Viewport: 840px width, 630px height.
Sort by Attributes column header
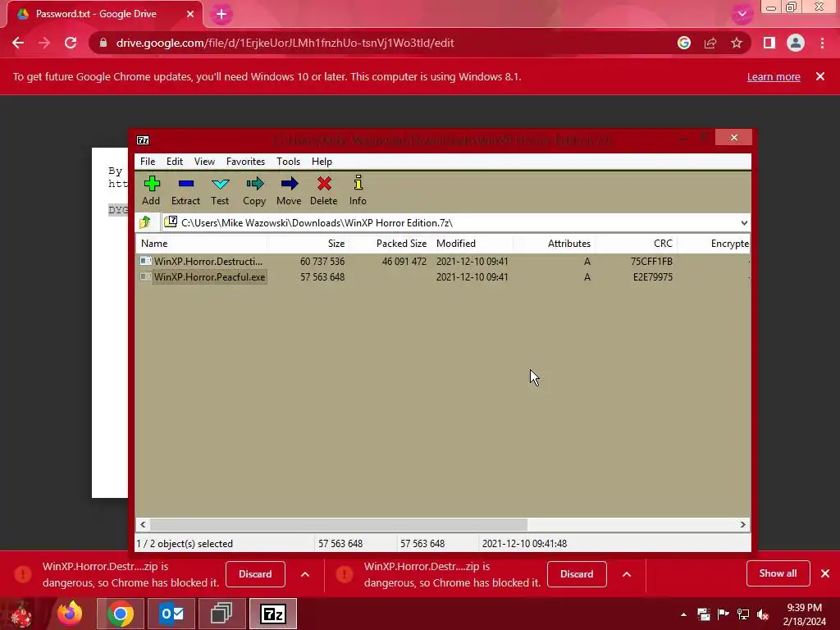pyautogui.click(x=555, y=243)
